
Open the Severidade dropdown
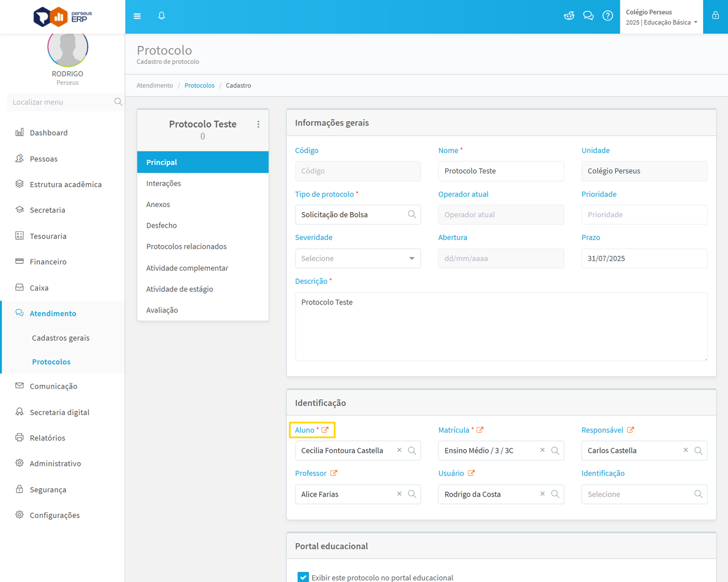coord(358,258)
